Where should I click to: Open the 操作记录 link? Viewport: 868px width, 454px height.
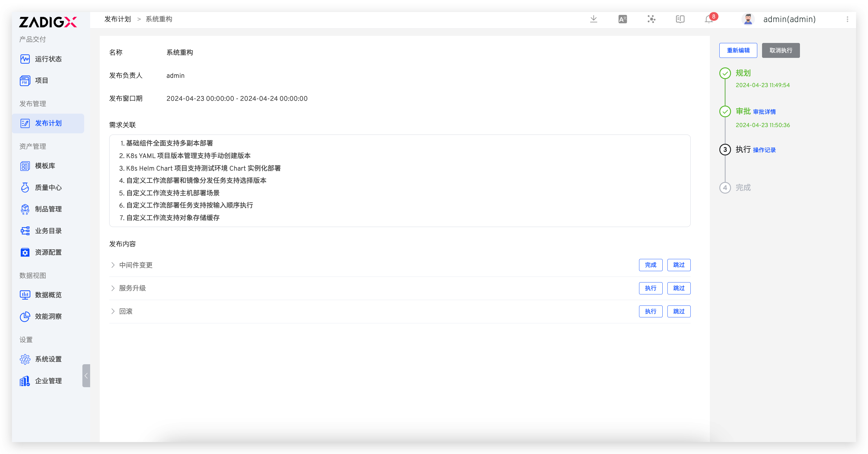764,150
